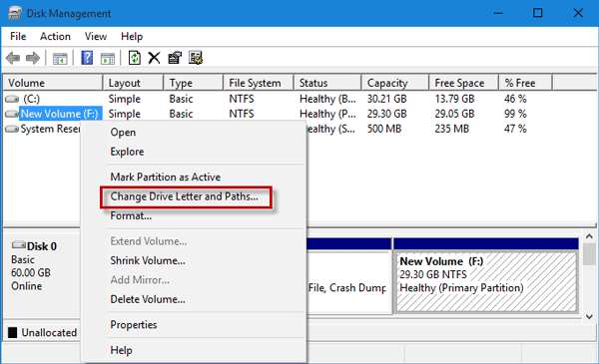Choose Explore from the context menu
The height and width of the screenshot is (364, 599).
194,152
